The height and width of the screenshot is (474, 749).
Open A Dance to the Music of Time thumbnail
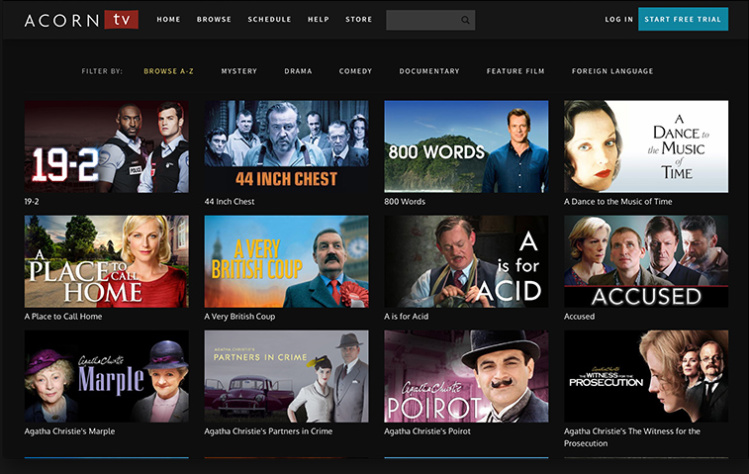pyautogui.click(x=646, y=147)
